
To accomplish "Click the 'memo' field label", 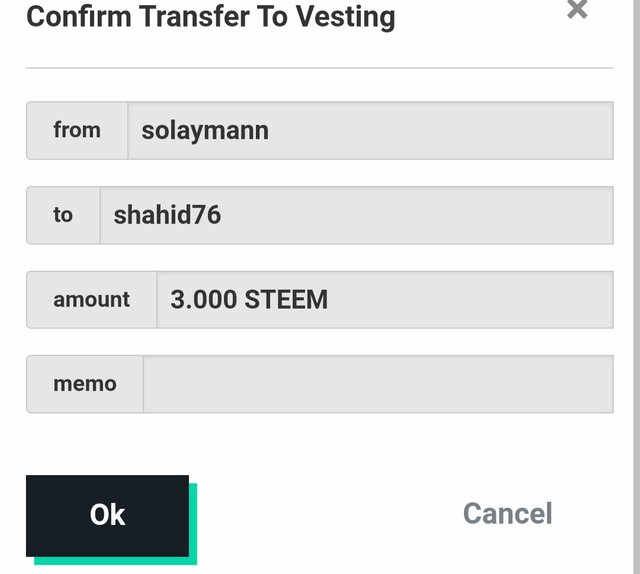I will 85,384.
